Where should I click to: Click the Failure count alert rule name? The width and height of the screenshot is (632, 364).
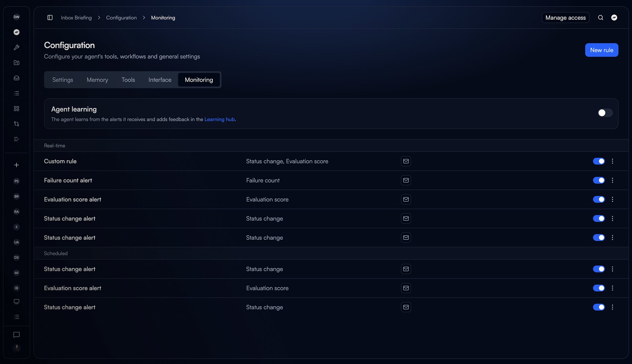(68, 180)
